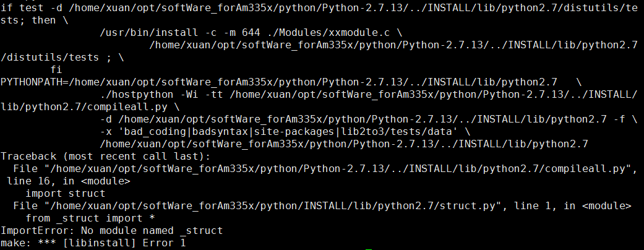
Task: Click the 'import struct' line
Action: click(x=66, y=194)
